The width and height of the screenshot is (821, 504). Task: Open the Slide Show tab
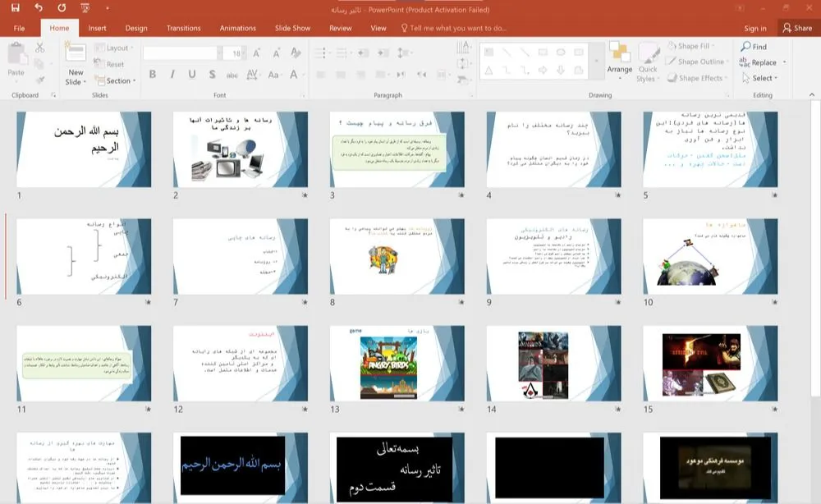[292, 28]
